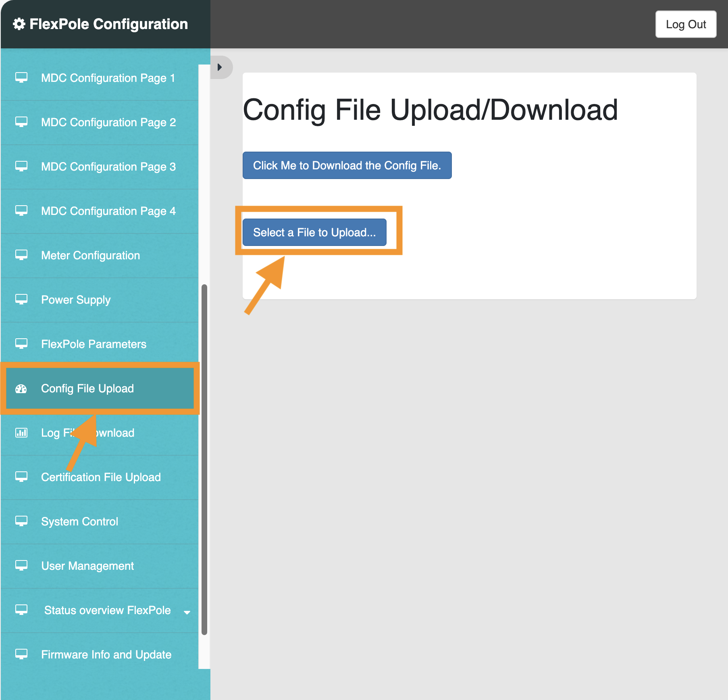Click the monitor icon next to Meter Configuration
This screenshot has width=728, height=700.
pos(21,255)
